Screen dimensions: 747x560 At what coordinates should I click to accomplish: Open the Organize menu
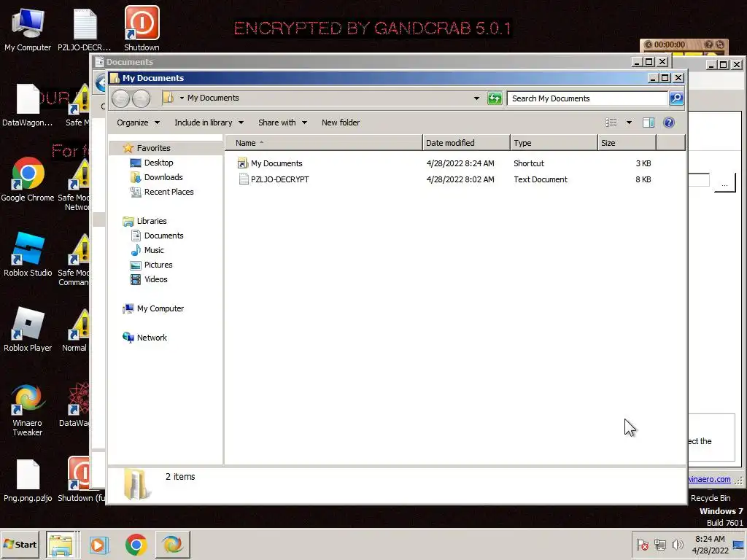[x=138, y=122]
